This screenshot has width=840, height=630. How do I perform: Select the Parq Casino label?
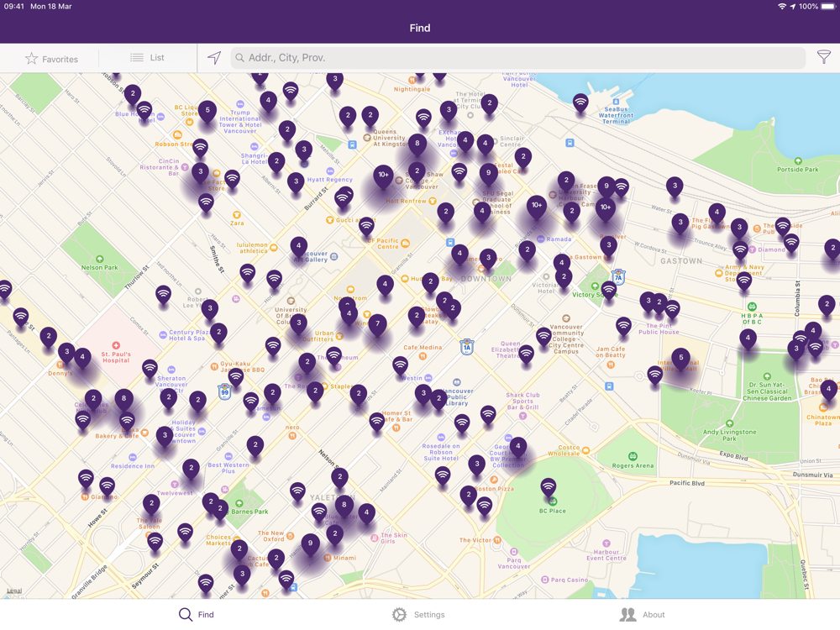coord(570,580)
